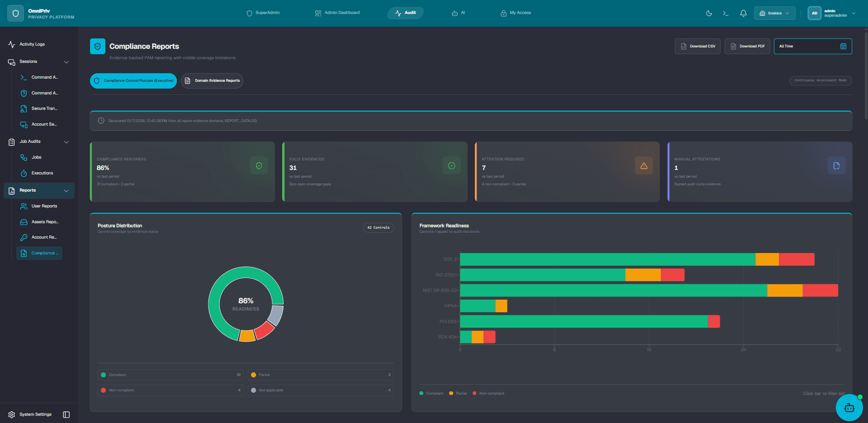Switch to the SuperAdmin tab
This screenshot has width=868, height=423.
click(263, 13)
